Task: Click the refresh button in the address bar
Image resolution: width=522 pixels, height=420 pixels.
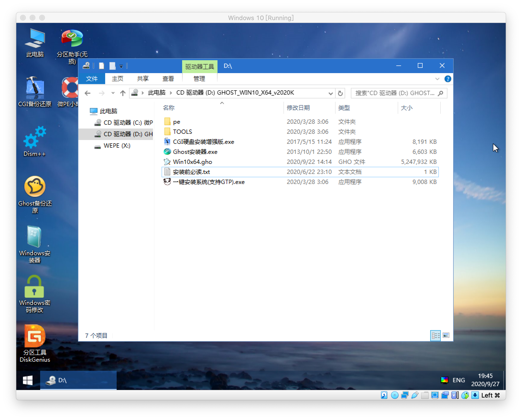Action: click(x=340, y=93)
